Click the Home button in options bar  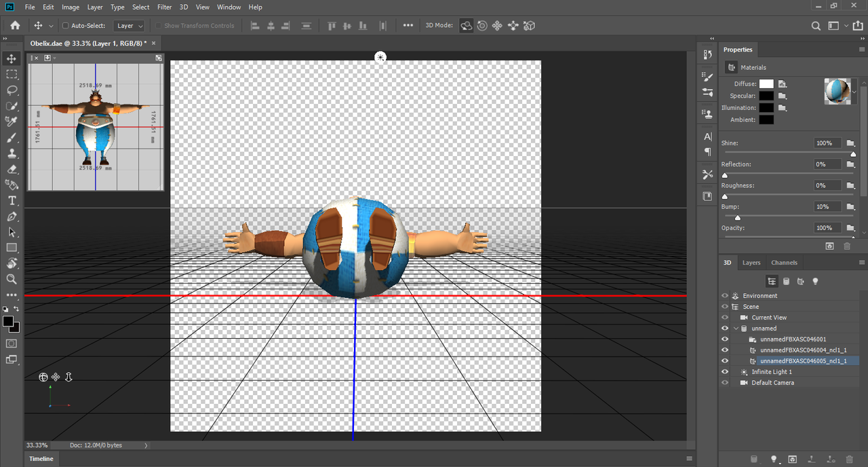(x=15, y=26)
